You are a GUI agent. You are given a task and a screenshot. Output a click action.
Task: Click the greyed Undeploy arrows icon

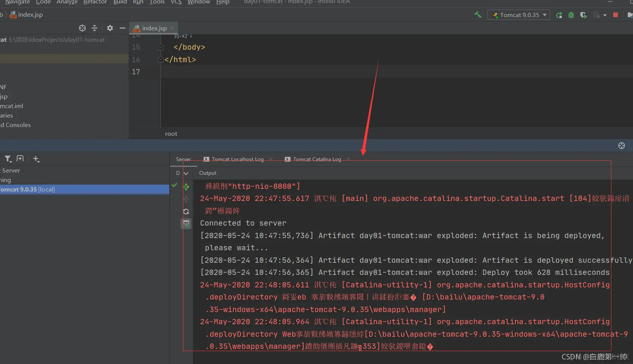click(186, 199)
